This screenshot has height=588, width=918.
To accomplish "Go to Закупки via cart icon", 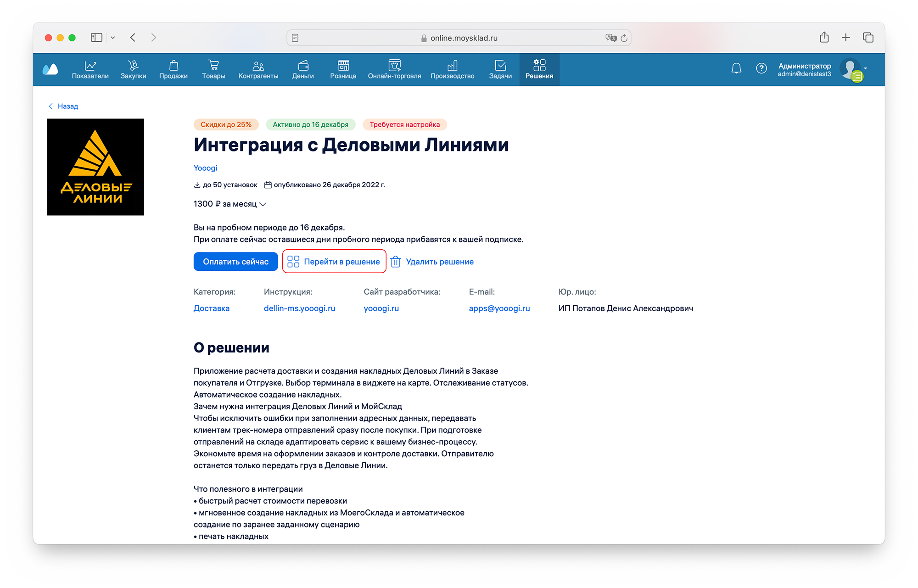I will 133,69.
